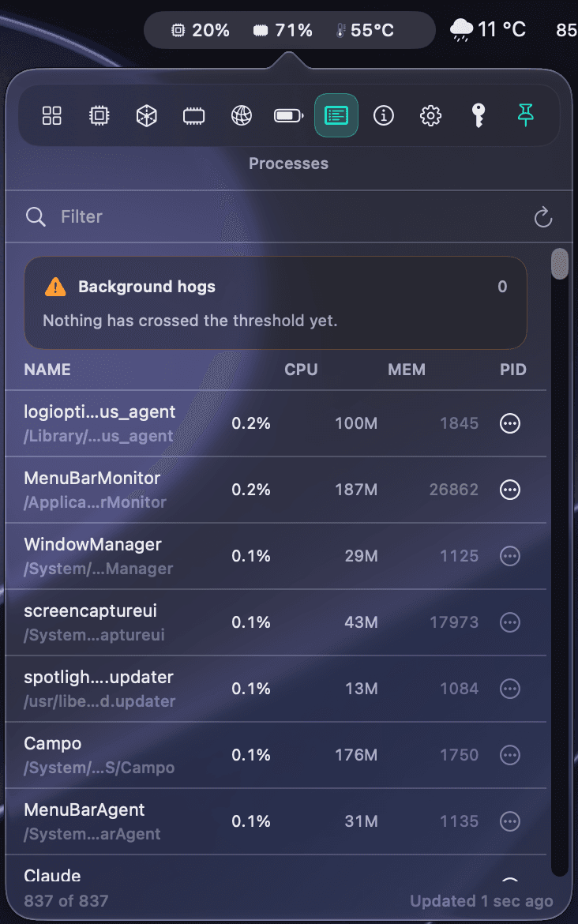The height and width of the screenshot is (924, 578).
Task: Open the license key tab
Action: pyautogui.click(x=479, y=115)
